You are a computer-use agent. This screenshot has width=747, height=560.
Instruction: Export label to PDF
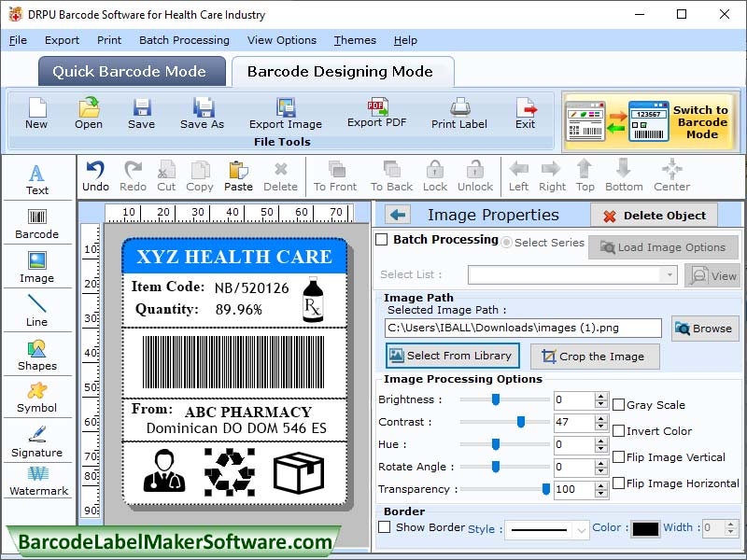click(376, 113)
